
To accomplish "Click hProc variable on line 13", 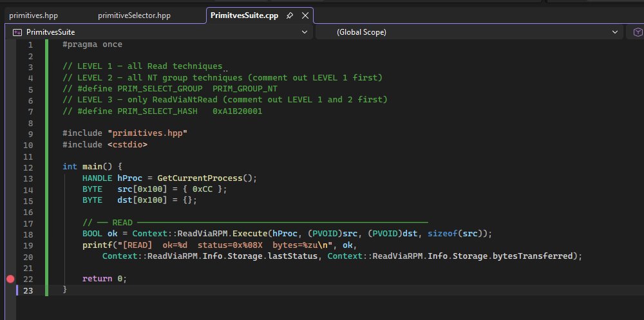I will 130,178.
